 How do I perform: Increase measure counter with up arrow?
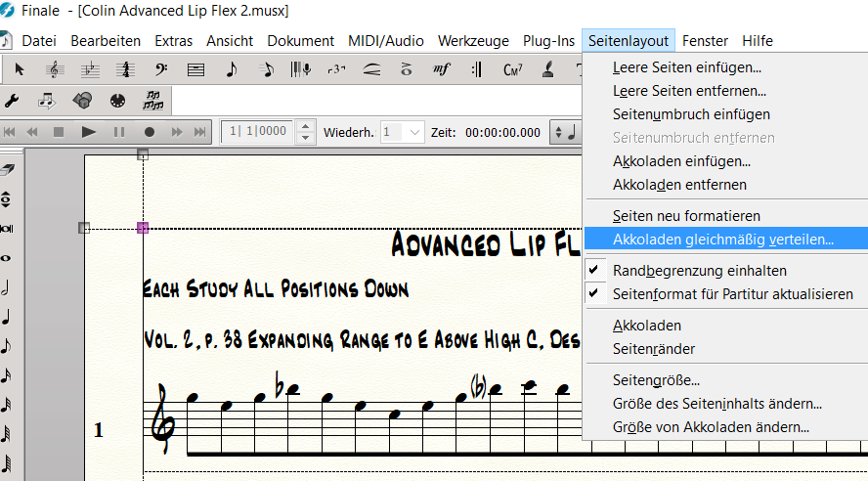pyautogui.click(x=306, y=127)
